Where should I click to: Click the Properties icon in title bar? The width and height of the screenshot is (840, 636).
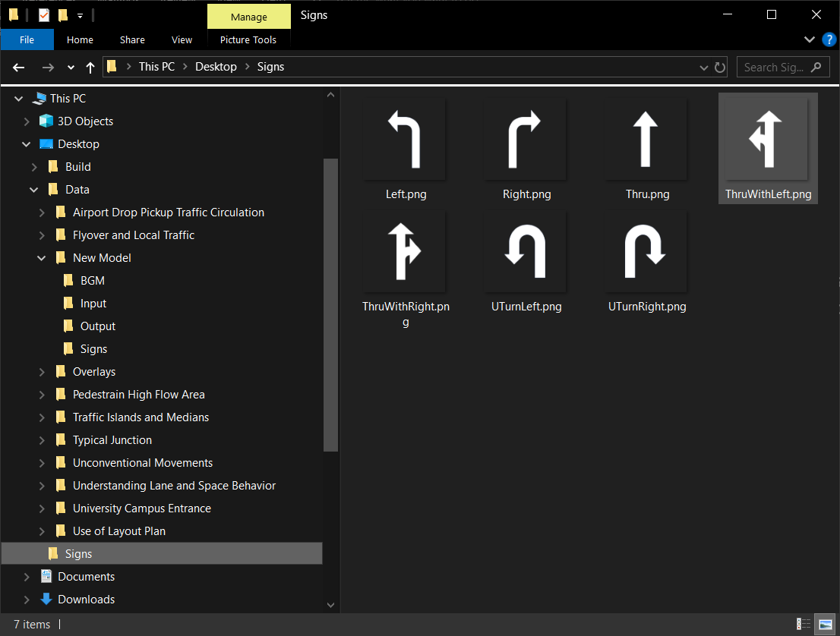pos(44,15)
